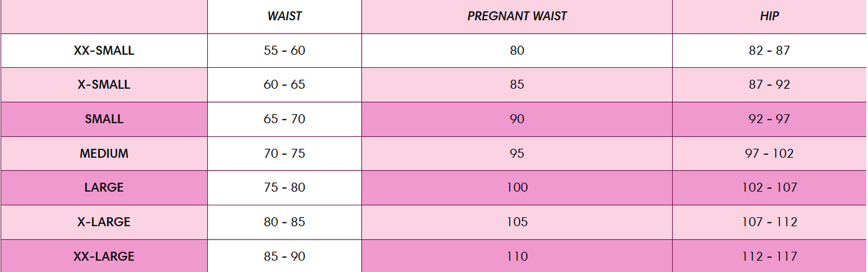
Task: Choose the SMALL size row label
Action: click(104, 119)
